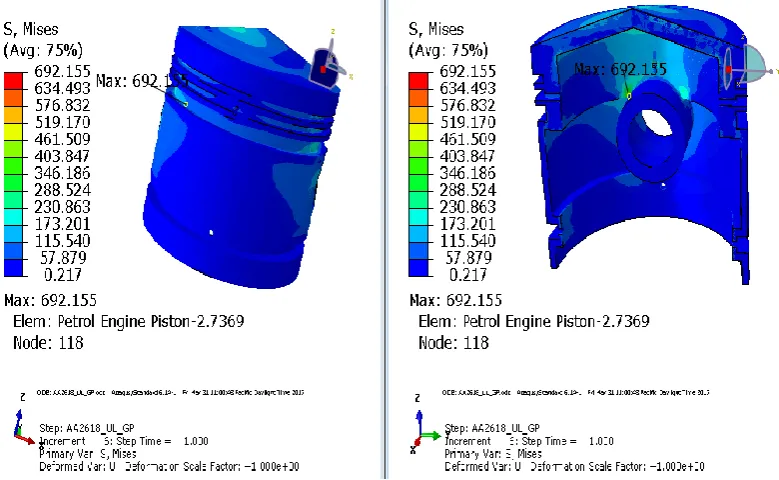Click 'Node: 118' in right viewport
Image resolution: width=779 pixels, height=480 pixels.
[454, 343]
